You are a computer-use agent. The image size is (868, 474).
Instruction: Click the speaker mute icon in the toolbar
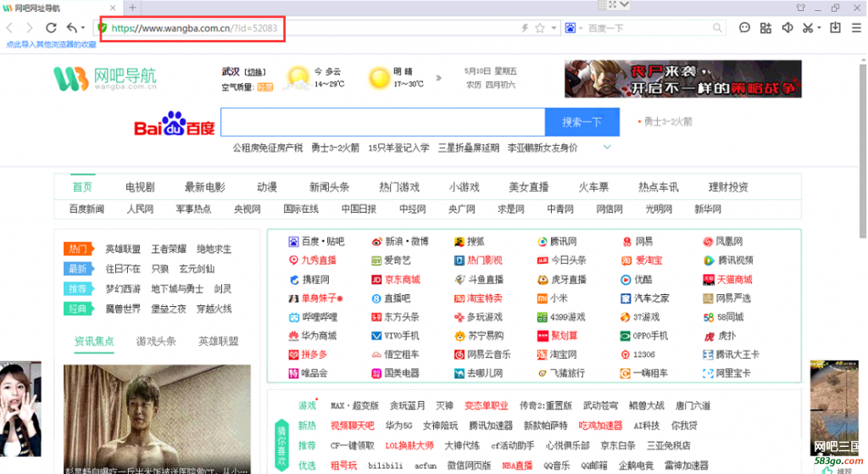(787, 28)
